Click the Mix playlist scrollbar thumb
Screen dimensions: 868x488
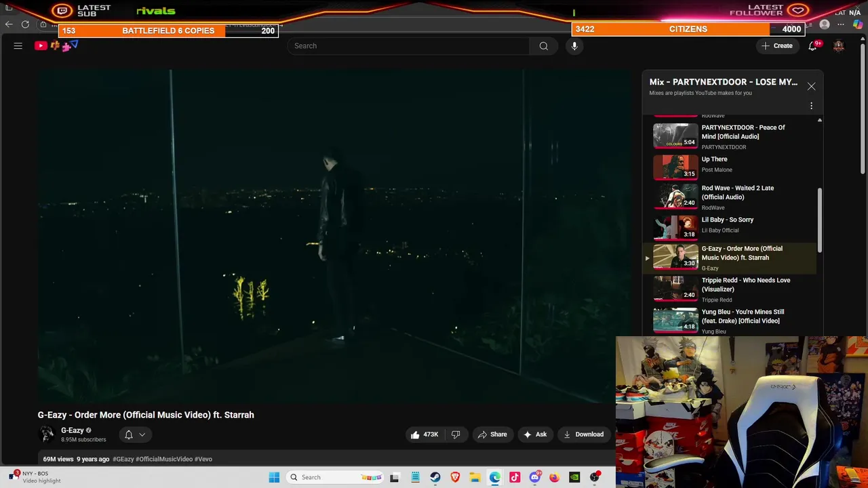(819, 219)
